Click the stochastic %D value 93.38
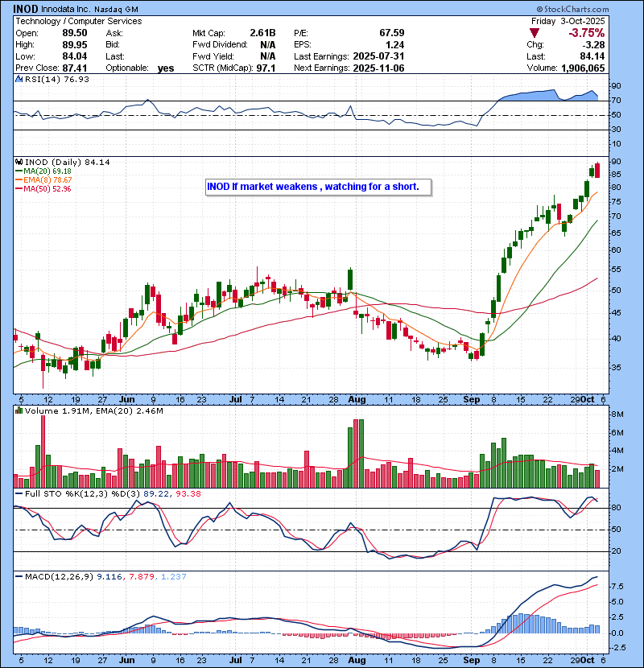 (188, 494)
